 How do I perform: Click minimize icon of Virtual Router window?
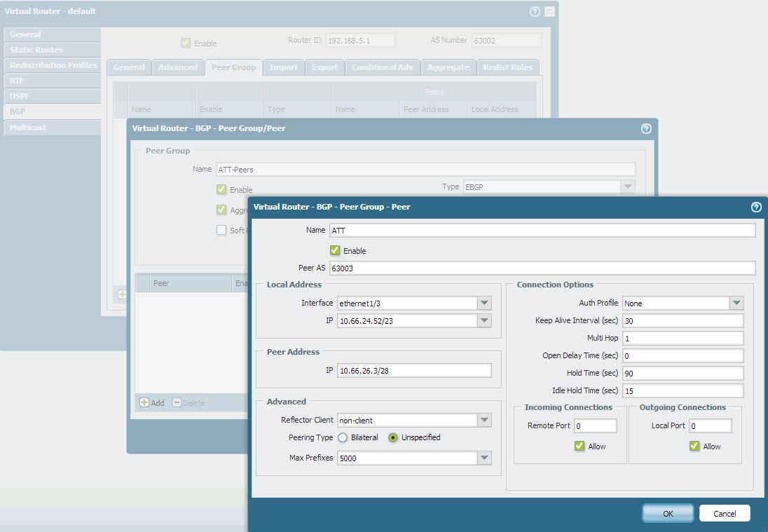(549, 11)
